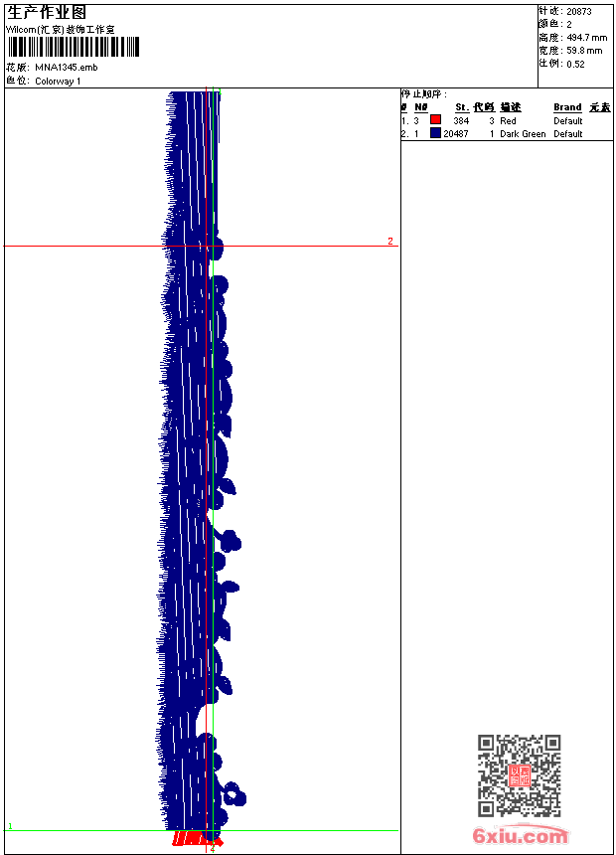The height and width of the screenshot is (855, 616).
Task: Click the '颜色: 2' colors entry
Action: [555, 24]
